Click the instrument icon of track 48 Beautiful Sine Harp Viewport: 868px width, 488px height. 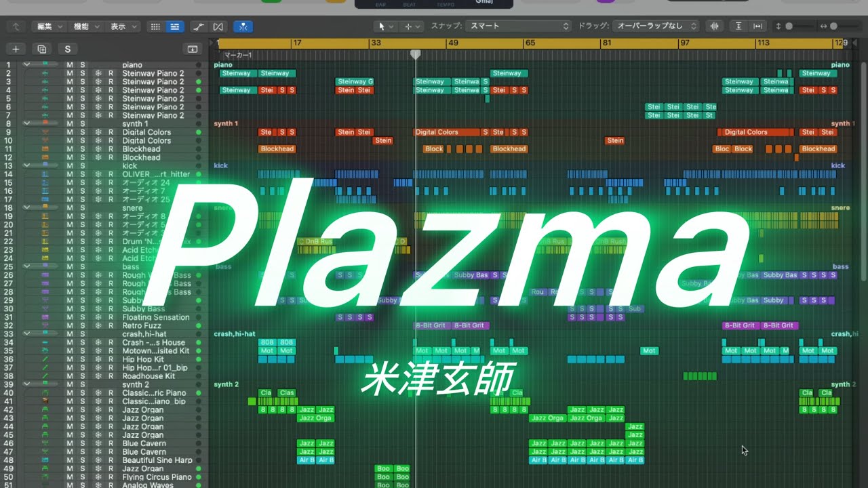(45, 460)
